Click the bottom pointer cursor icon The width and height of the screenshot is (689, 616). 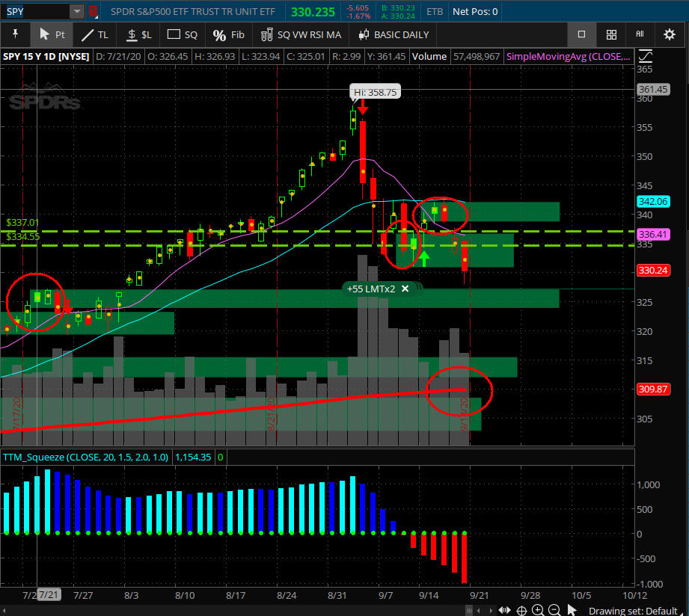(572, 610)
